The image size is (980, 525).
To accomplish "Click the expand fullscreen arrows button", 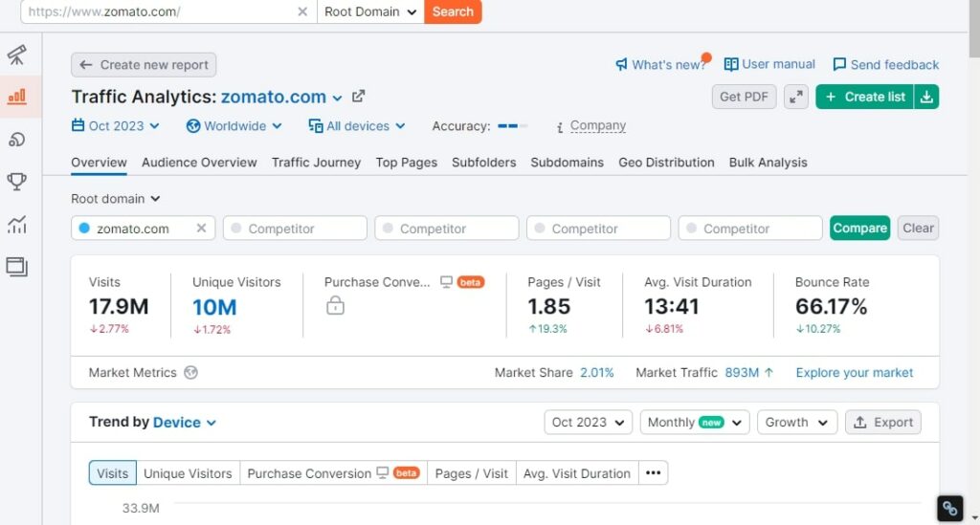I will (x=796, y=97).
